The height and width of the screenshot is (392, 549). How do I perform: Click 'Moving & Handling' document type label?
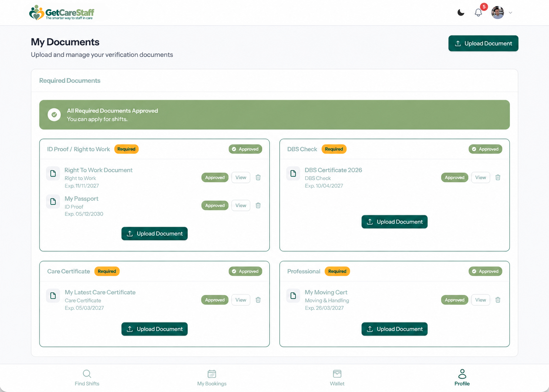click(327, 301)
